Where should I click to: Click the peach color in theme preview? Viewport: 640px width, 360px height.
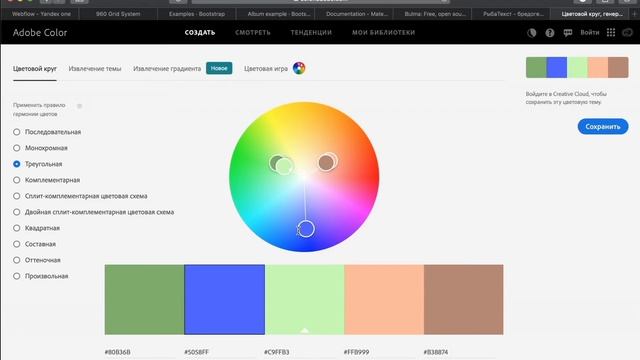(x=598, y=67)
